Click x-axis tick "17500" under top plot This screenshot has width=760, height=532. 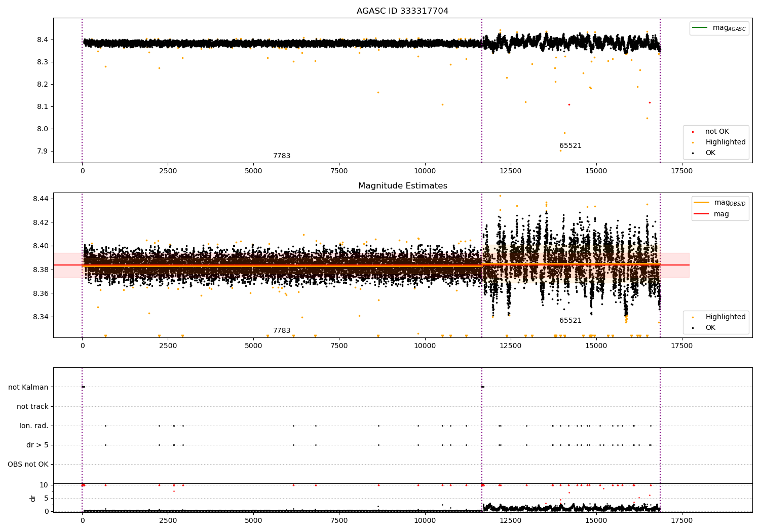pyautogui.click(x=681, y=171)
